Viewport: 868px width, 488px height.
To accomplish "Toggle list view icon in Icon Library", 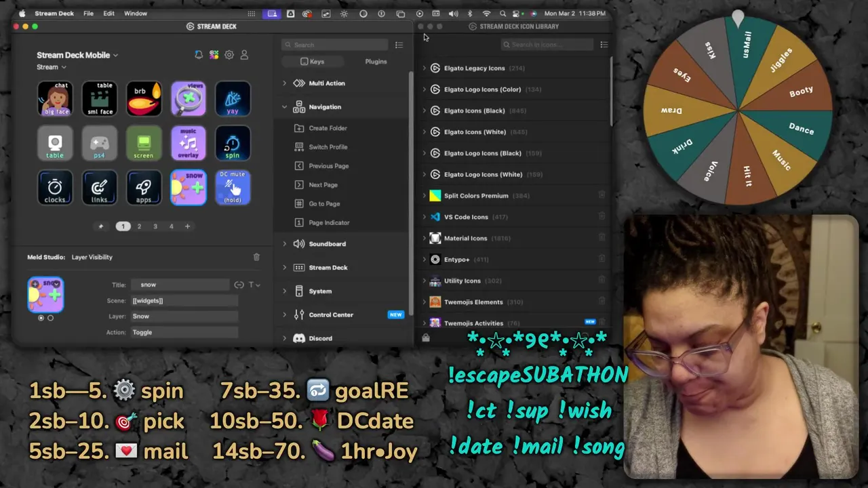I will [604, 45].
